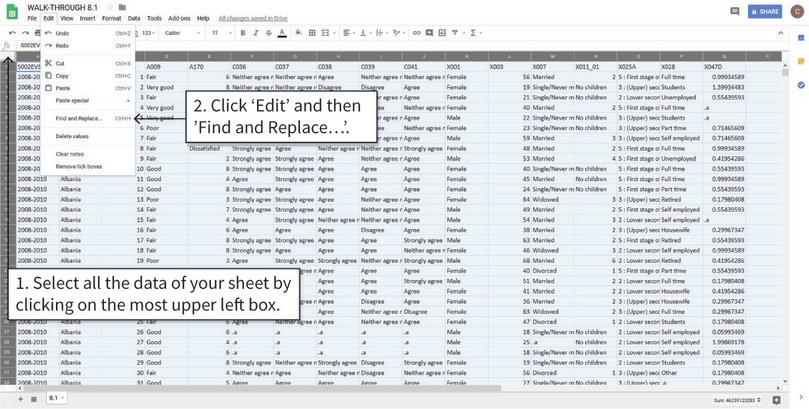Click 'All changes saved in Drive' link

(x=253, y=19)
